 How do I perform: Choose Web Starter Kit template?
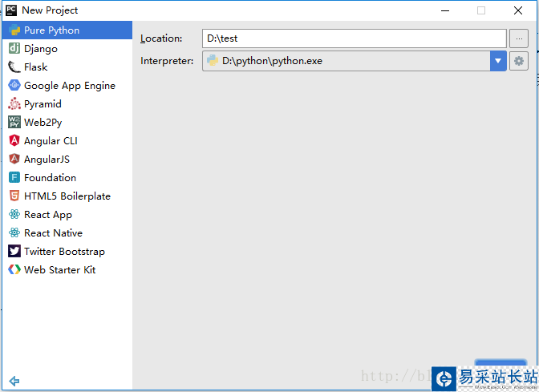pos(59,270)
